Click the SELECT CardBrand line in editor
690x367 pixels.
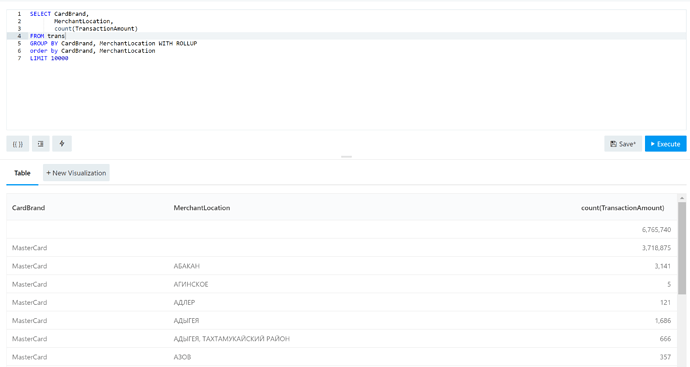59,14
